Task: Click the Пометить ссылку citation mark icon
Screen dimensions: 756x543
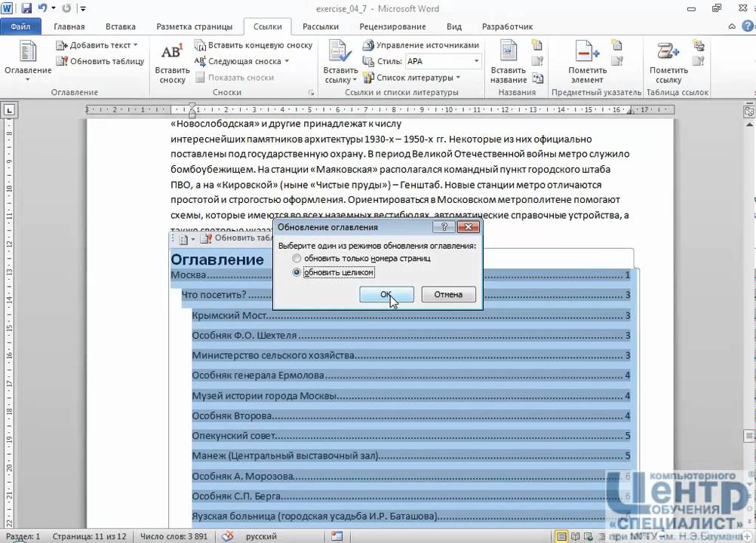Action: point(668,51)
